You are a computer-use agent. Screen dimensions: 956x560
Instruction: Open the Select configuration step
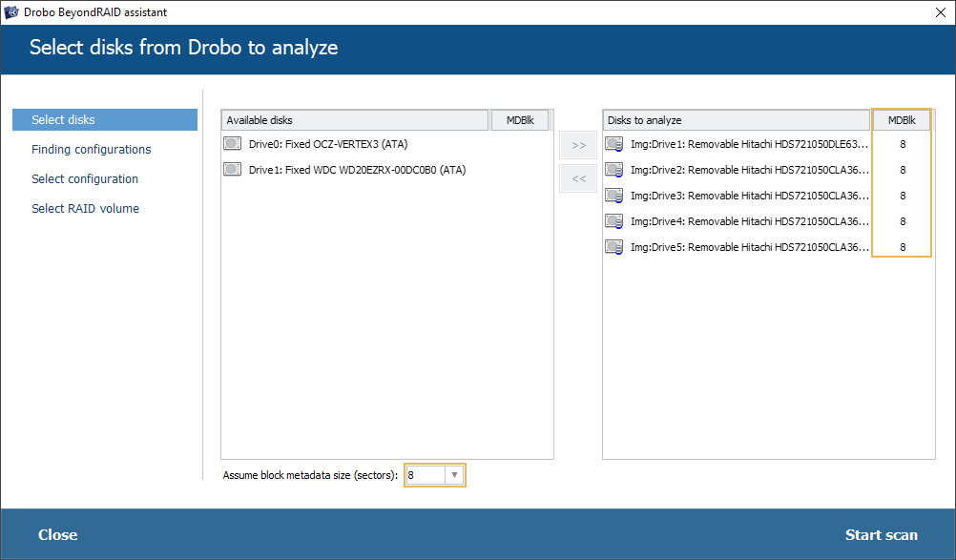[x=85, y=179]
